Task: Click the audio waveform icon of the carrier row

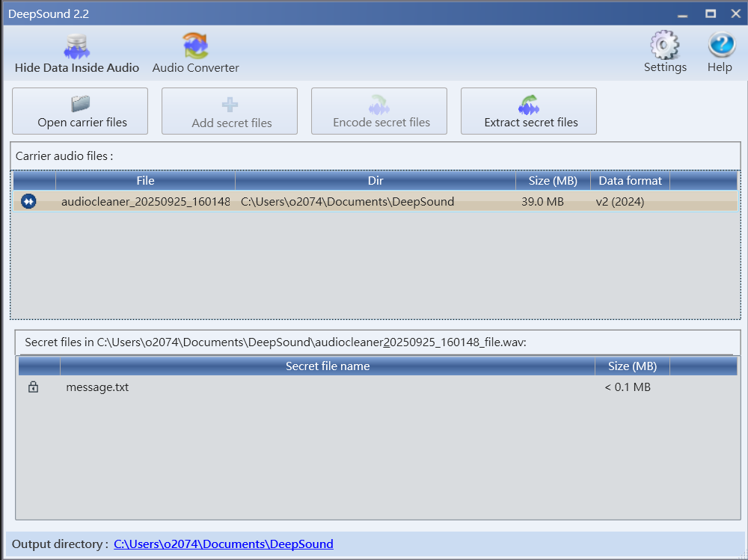Action: click(28, 201)
